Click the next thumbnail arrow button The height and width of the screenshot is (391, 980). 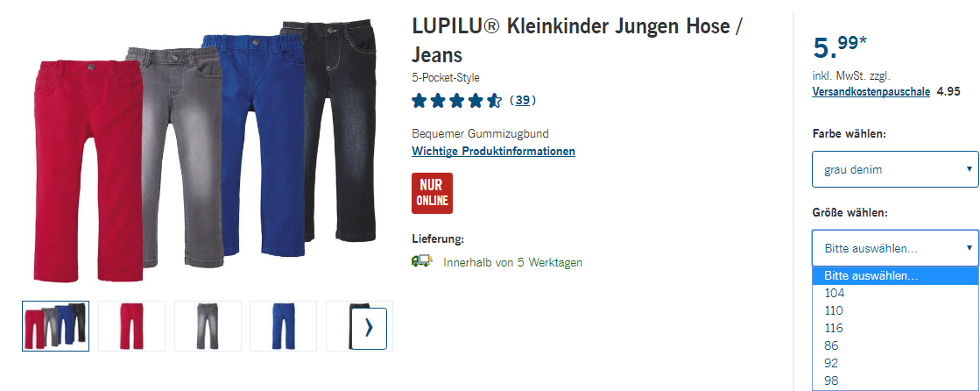(x=369, y=328)
